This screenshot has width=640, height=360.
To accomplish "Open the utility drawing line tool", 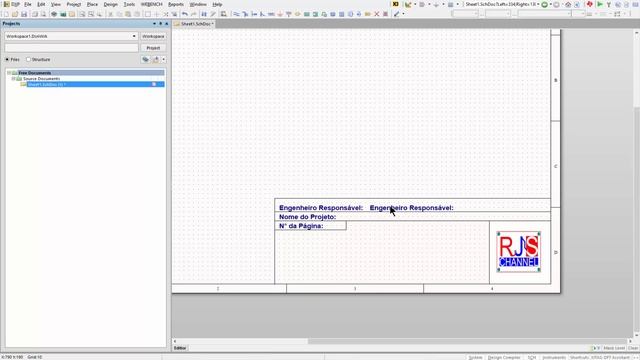I will point(396,14).
